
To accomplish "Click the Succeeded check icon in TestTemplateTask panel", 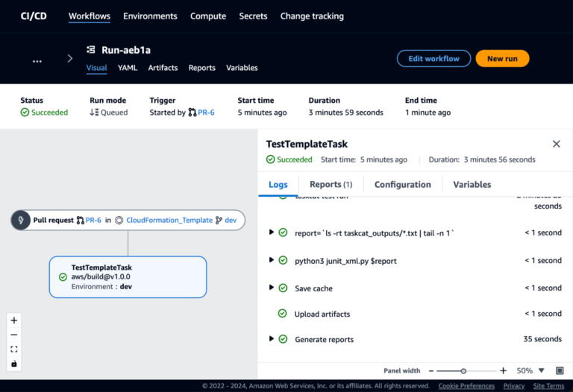I will 270,159.
